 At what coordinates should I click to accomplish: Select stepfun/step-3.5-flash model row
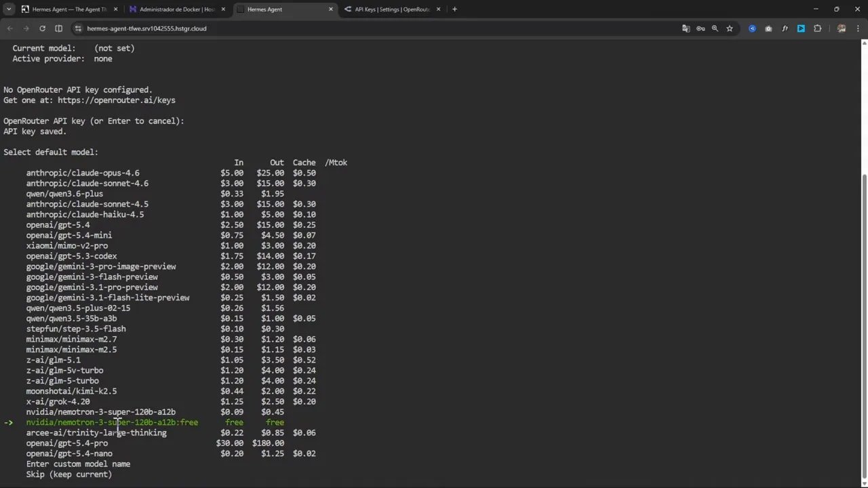pyautogui.click(x=155, y=329)
